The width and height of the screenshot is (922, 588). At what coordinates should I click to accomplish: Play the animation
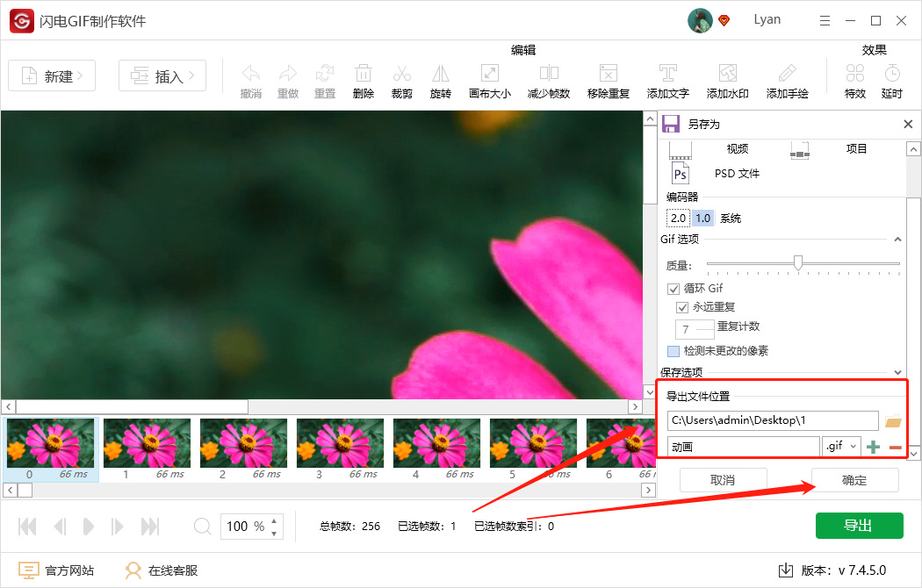88,527
